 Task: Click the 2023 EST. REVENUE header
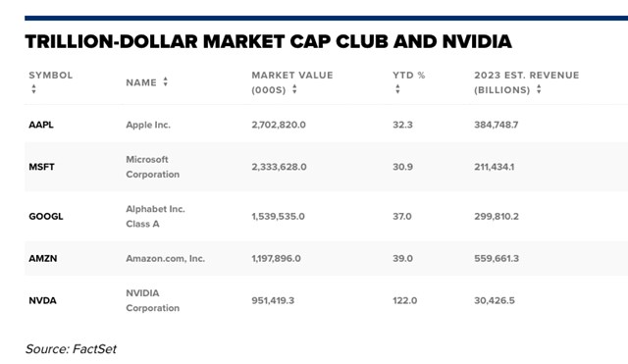pyautogui.click(x=527, y=82)
